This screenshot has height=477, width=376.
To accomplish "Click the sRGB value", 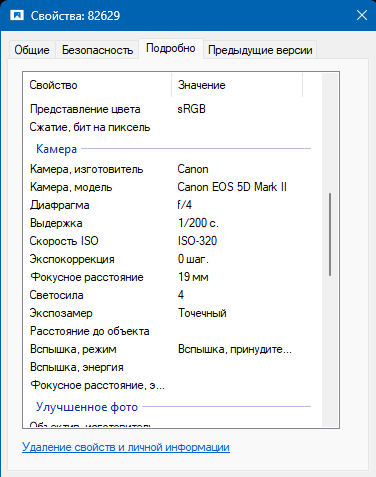I will tap(192, 109).
